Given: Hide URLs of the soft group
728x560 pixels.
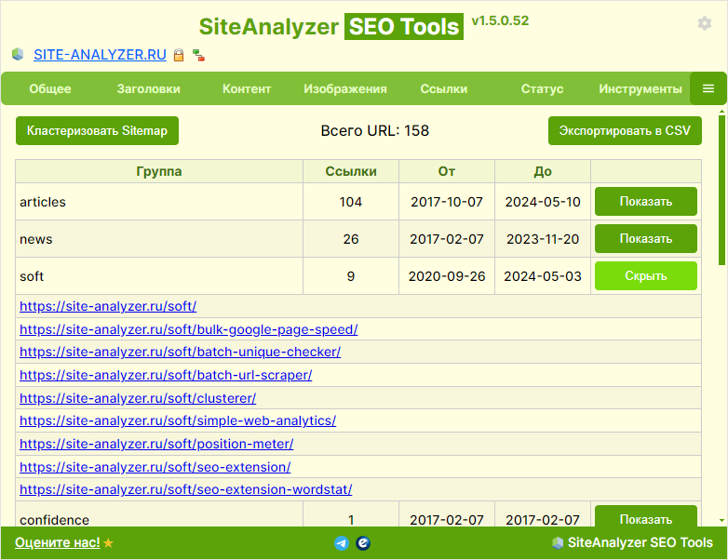Looking at the screenshot, I should click(x=646, y=275).
